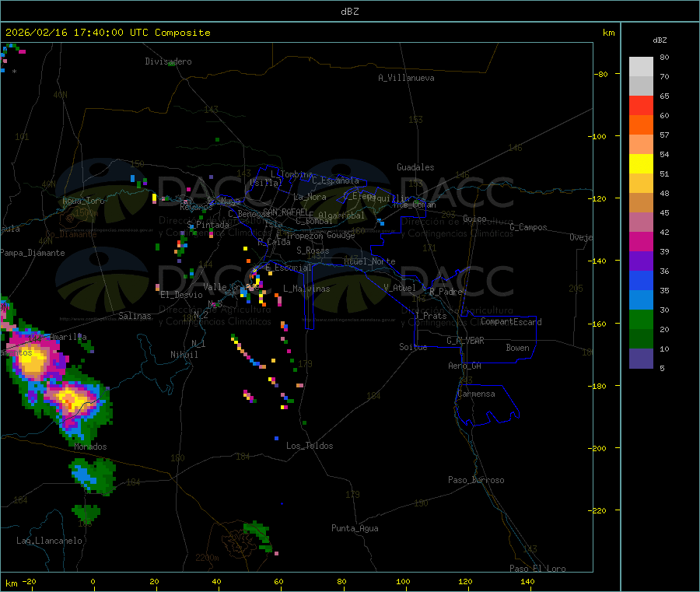Select the bright green 20–30 dBZ legend band
This screenshot has height=592, width=700.
(641, 319)
